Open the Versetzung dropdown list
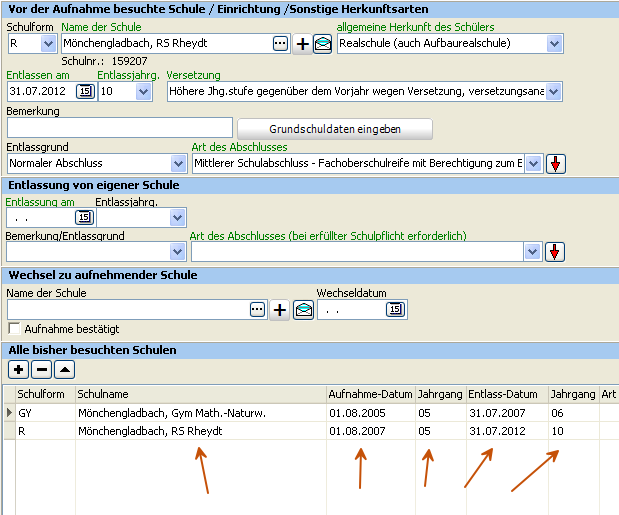 (553, 92)
